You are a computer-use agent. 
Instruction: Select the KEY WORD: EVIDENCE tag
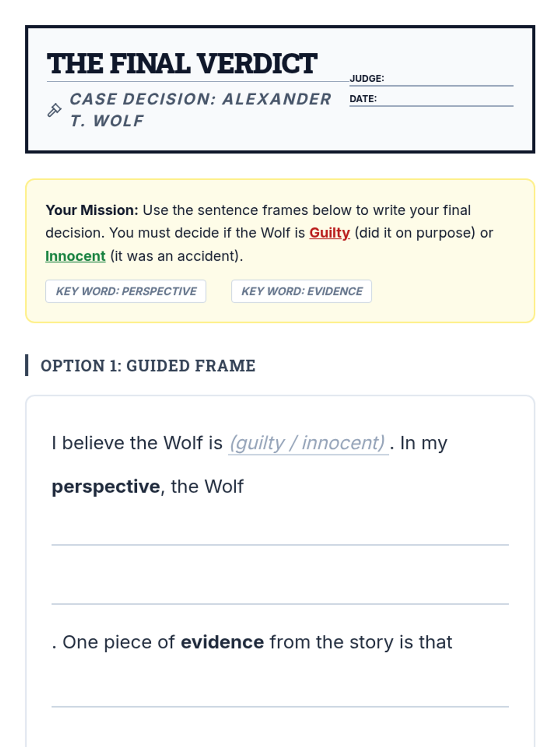pyautogui.click(x=301, y=291)
